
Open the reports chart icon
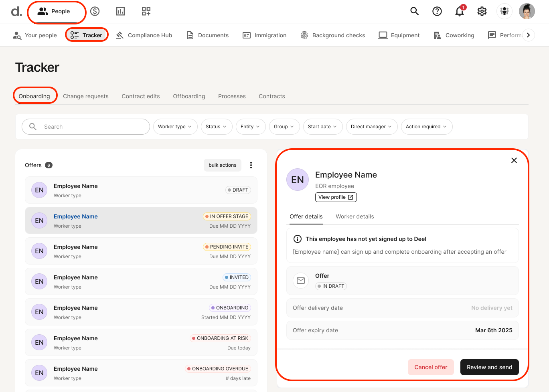120,11
